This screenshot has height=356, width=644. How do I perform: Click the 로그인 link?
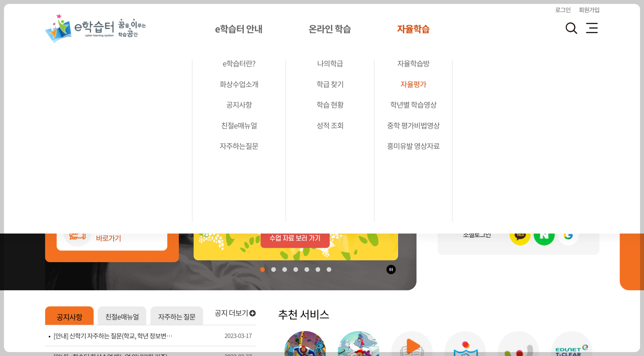[563, 10]
